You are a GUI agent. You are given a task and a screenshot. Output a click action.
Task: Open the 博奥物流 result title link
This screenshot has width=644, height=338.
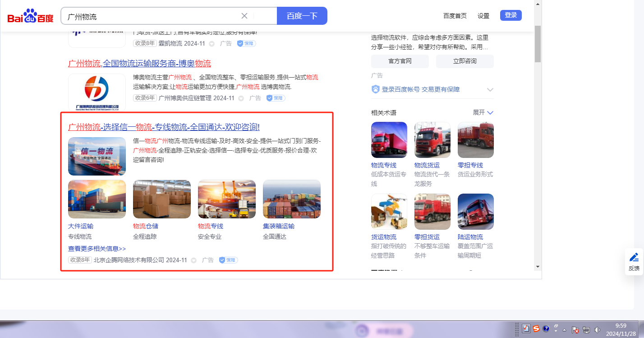(x=140, y=64)
